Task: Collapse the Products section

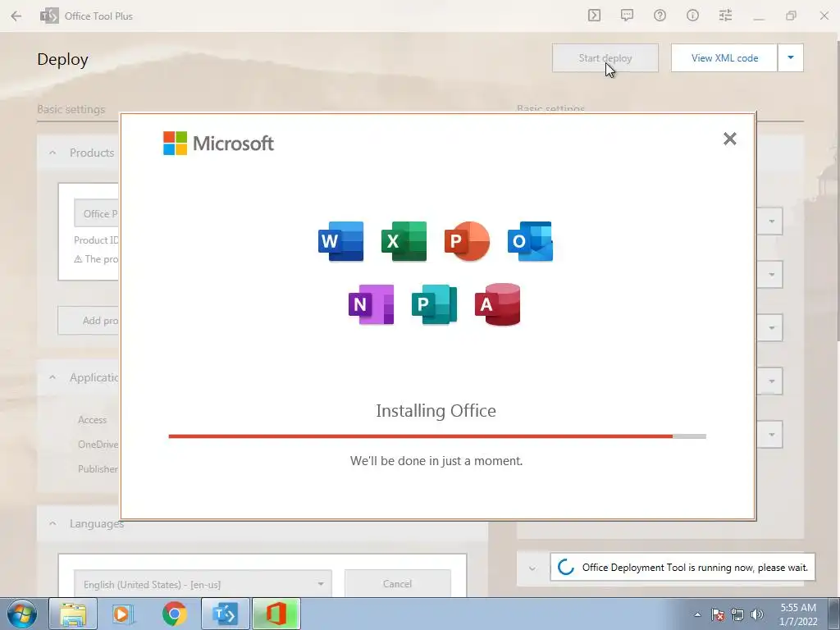Action: coord(52,153)
